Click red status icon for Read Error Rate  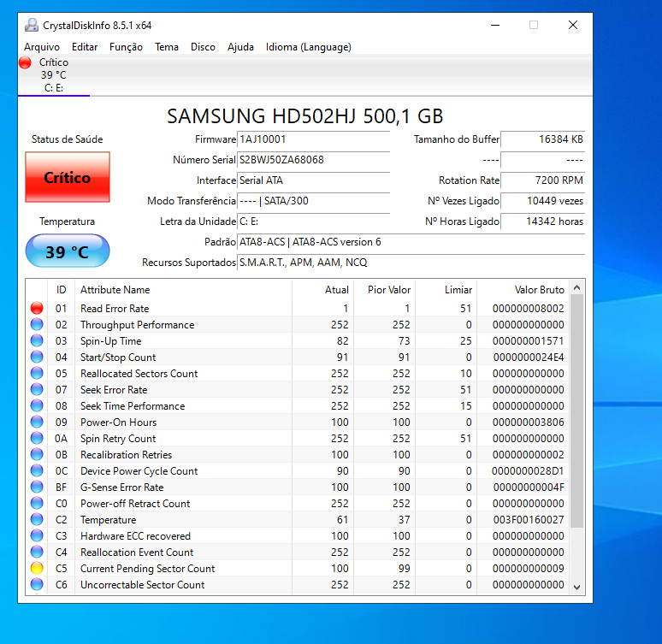point(37,308)
